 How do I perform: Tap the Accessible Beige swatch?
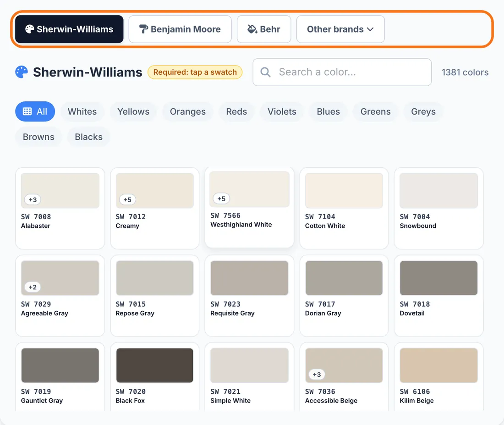click(x=344, y=365)
